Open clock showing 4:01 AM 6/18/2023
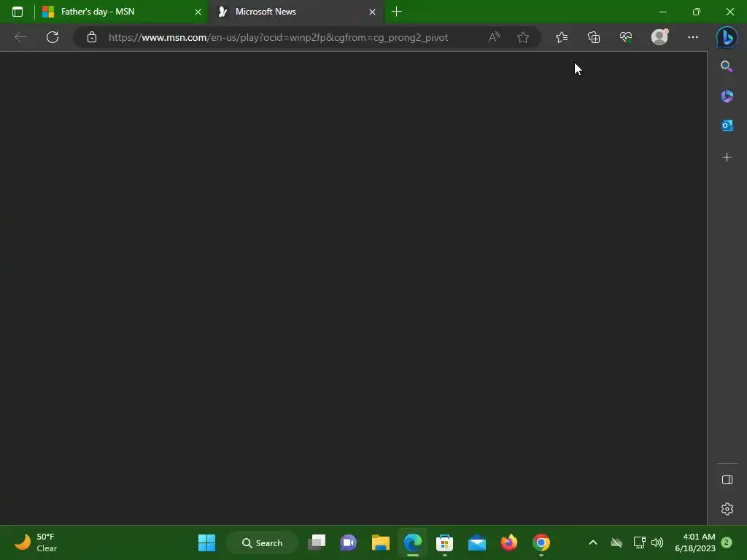Screen dimensions: 747x560 pos(695,542)
